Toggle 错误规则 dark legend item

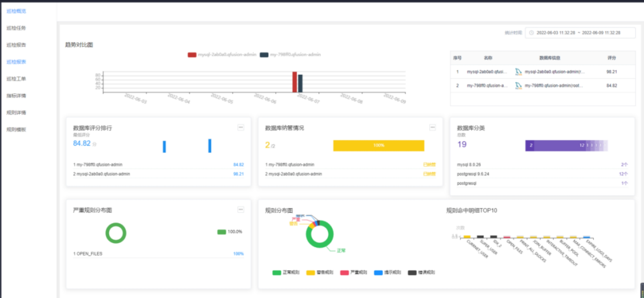click(x=421, y=272)
